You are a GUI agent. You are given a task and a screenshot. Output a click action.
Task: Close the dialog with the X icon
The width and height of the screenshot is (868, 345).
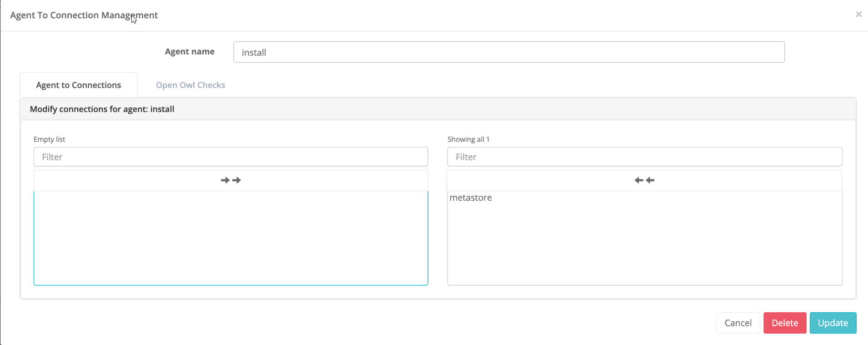pos(858,15)
